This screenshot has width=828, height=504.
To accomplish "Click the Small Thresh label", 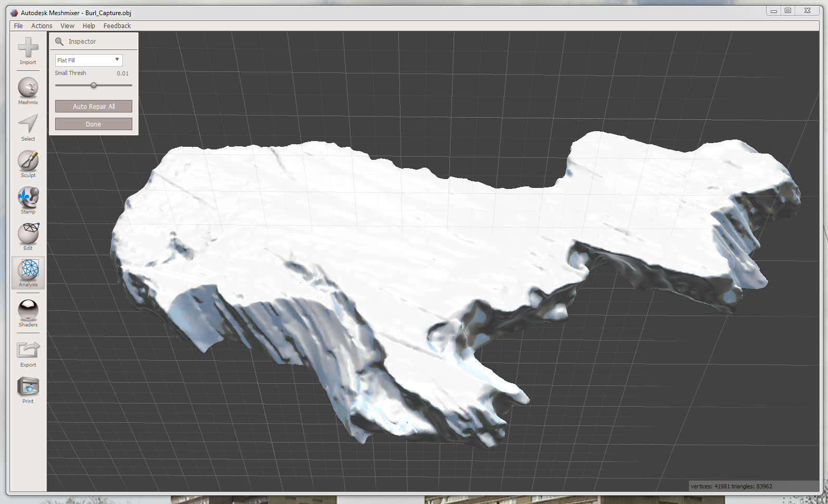I will pyautogui.click(x=71, y=73).
